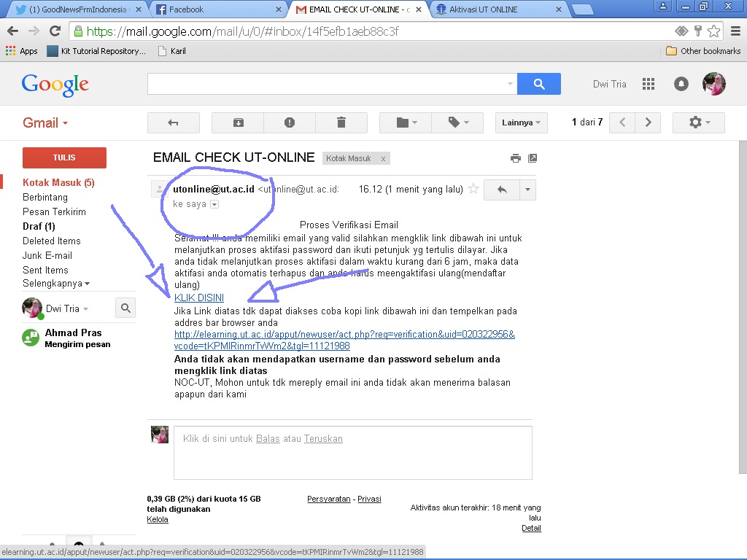The image size is (747, 560).
Task: Reply using the arrow button in the message header
Action: (x=502, y=190)
